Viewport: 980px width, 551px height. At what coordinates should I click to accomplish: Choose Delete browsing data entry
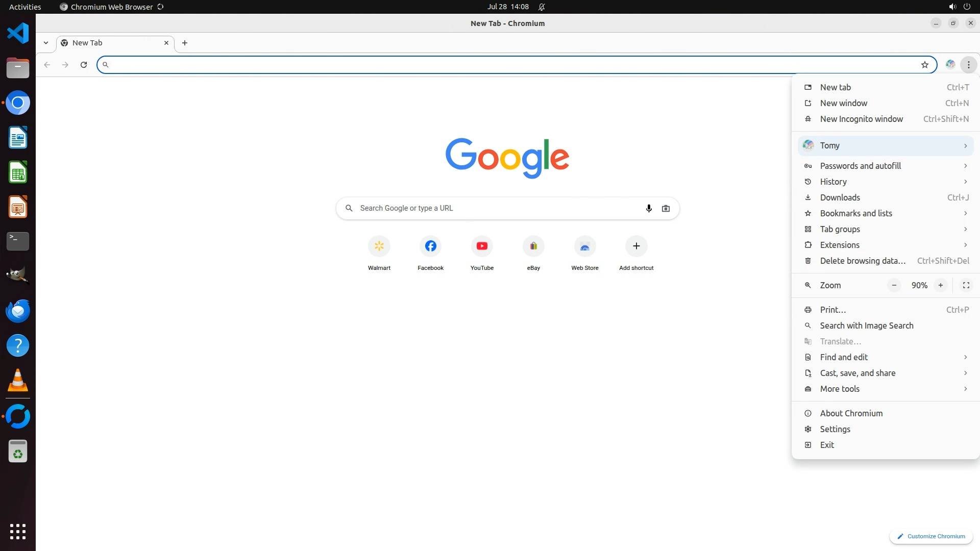pos(863,261)
